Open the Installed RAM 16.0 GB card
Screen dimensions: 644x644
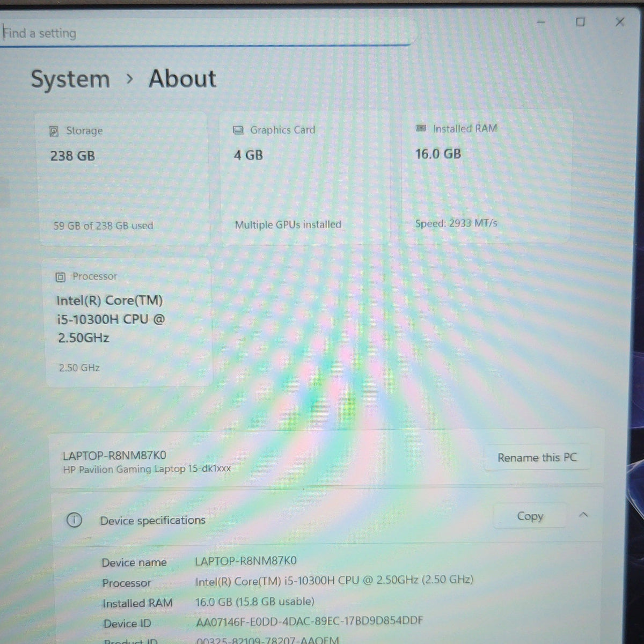tap(487, 177)
